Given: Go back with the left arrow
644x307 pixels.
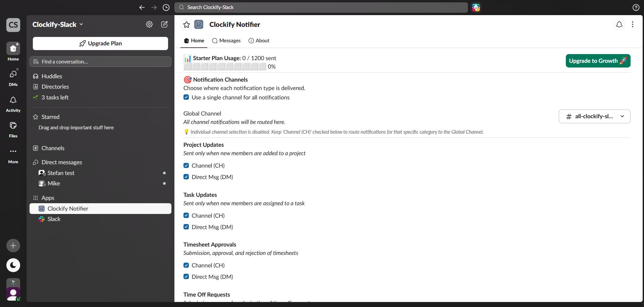Looking at the screenshot, I should [x=142, y=7].
